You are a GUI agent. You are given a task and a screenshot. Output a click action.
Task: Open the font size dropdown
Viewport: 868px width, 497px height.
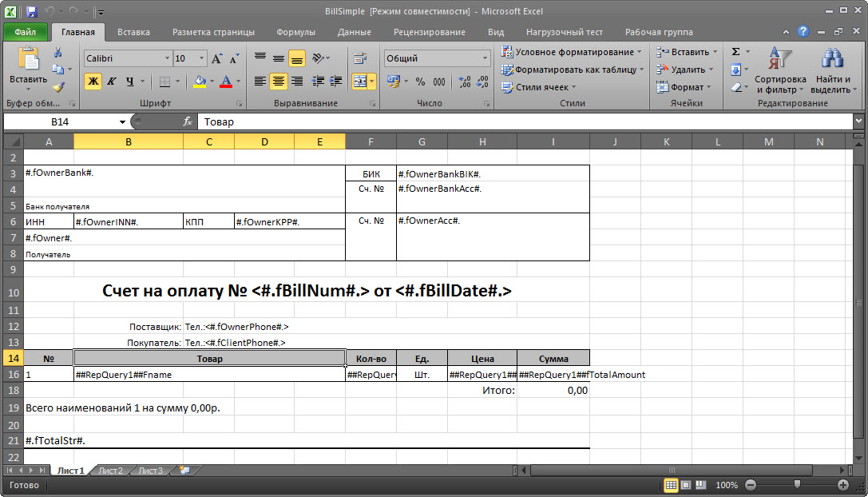pyautogui.click(x=201, y=58)
